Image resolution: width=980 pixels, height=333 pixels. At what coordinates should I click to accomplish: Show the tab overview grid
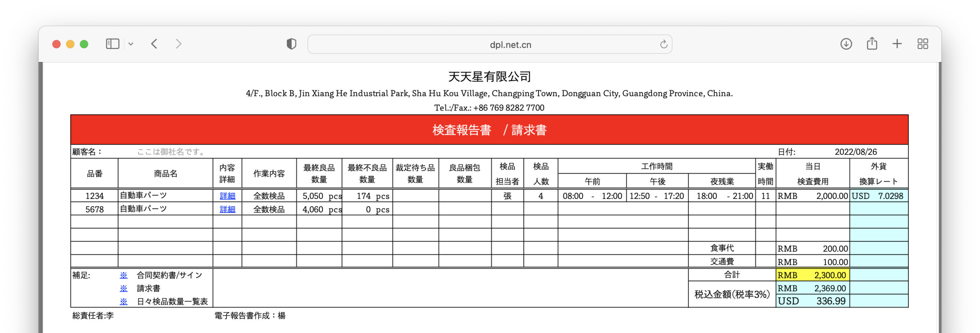pyautogui.click(x=923, y=44)
